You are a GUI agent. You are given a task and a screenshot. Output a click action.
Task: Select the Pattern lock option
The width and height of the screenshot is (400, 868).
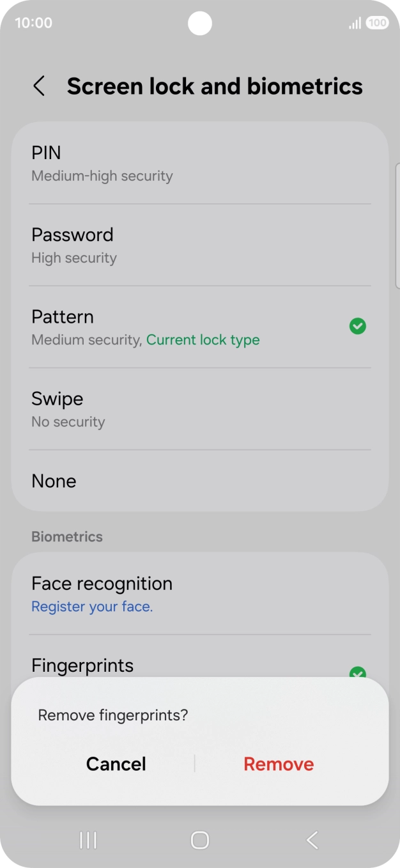(x=185, y=327)
